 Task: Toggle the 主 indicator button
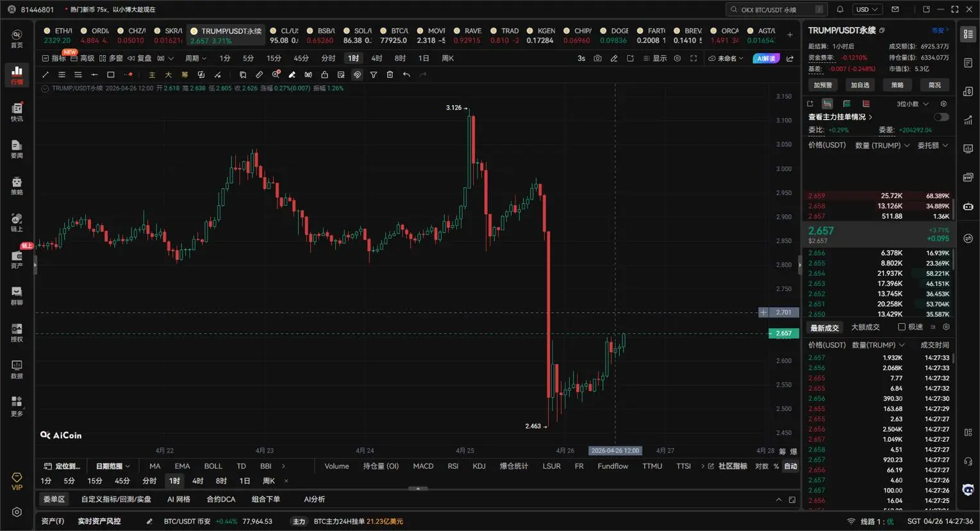pyautogui.click(x=152, y=75)
